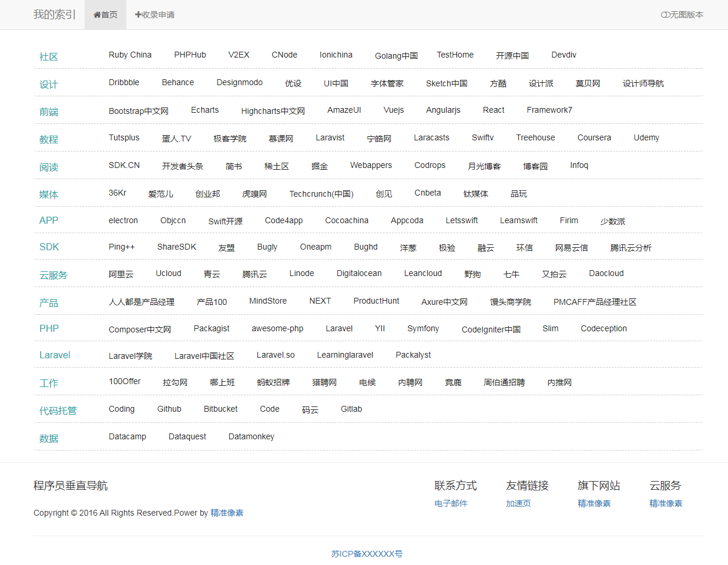This screenshot has width=728, height=565.
Task: Open the Laravel学院 link
Action: click(x=130, y=355)
